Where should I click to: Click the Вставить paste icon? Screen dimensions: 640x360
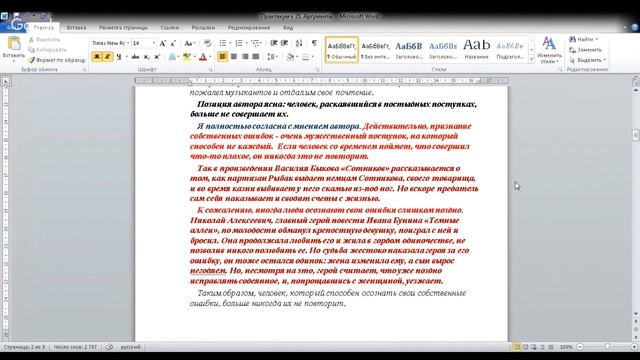[14, 43]
